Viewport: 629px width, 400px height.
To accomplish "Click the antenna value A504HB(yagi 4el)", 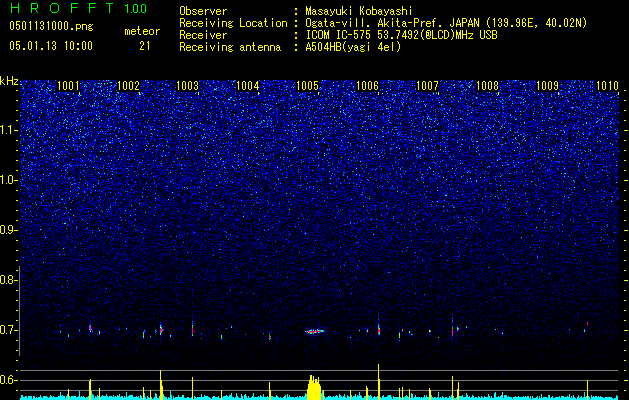I will point(353,47).
